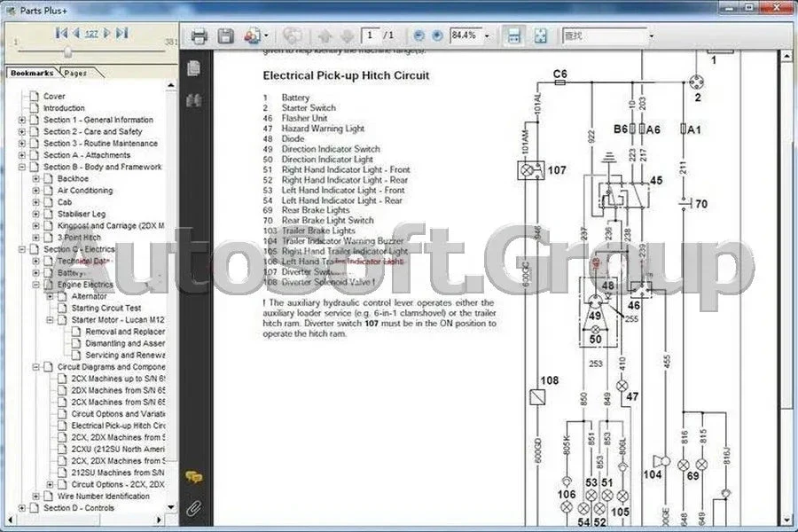The width and height of the screenshot is (798, 532).
Task: Click the Print icon in PDF toolbar
Action: point(199,36)
